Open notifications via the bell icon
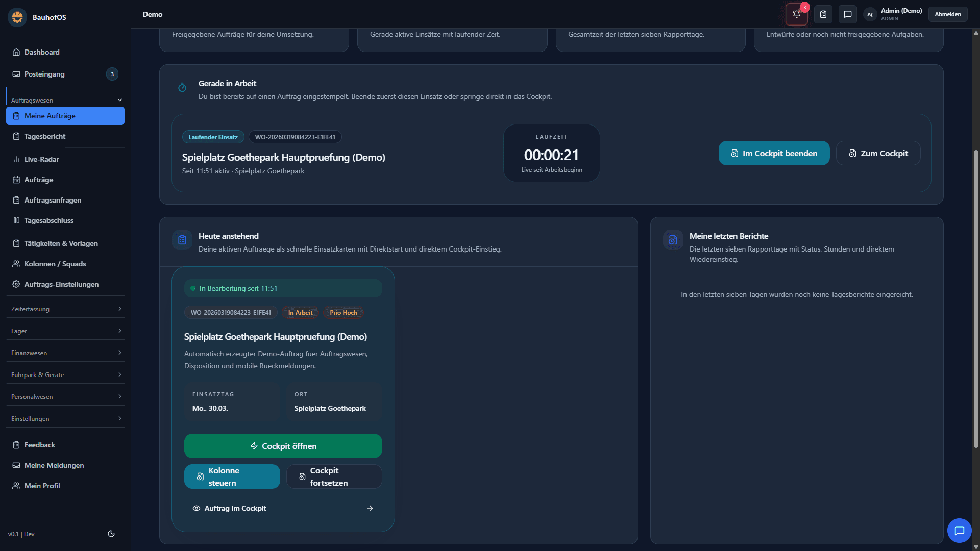 click(796, 14)
